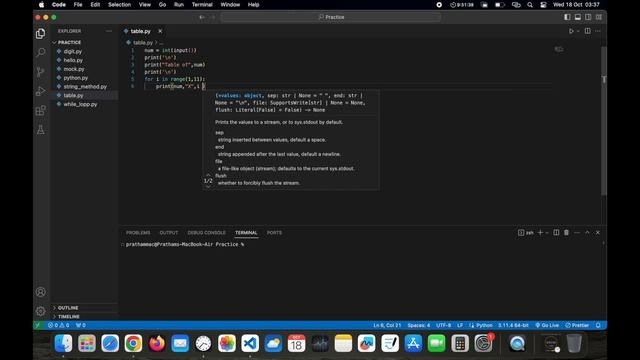Image resolution: width=640 pixels, height=360 pixels.
Task: Switch to the DEBUG CONSOLE tab
Action: tap(207, 233)
